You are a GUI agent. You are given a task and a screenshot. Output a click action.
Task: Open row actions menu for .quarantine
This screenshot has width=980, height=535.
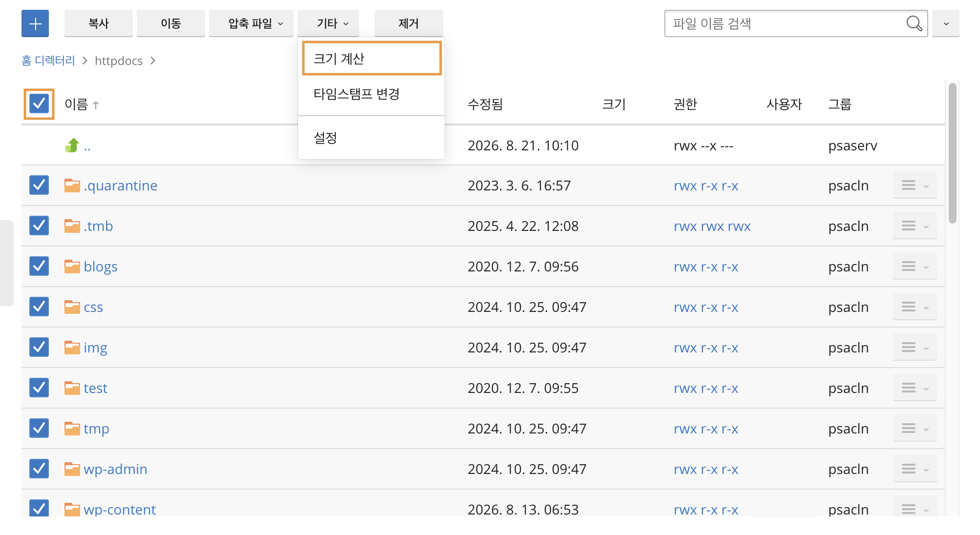pos(915,185)
